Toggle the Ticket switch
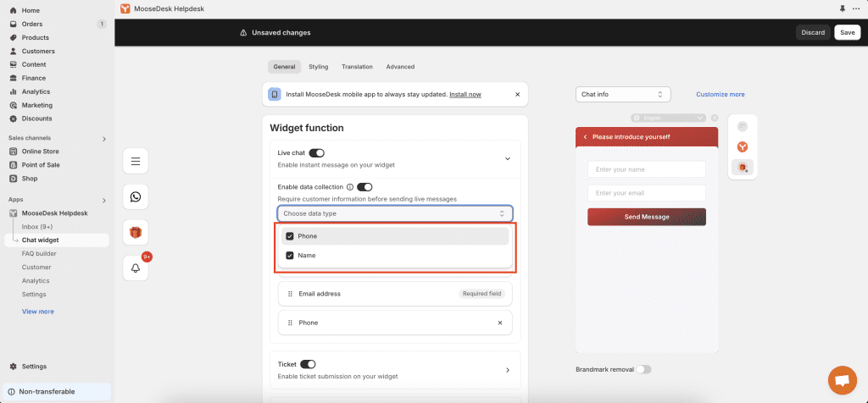868x403 pixels. tap(308, 364)
